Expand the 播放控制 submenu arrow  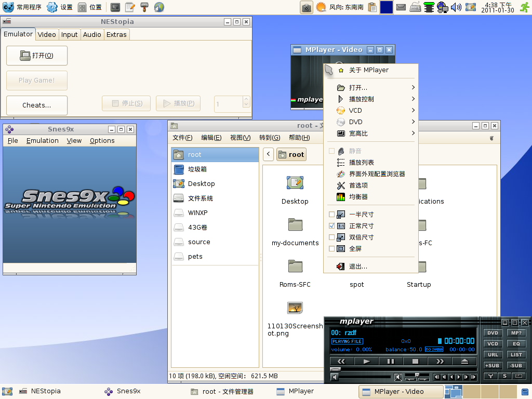tap(413, 99)
